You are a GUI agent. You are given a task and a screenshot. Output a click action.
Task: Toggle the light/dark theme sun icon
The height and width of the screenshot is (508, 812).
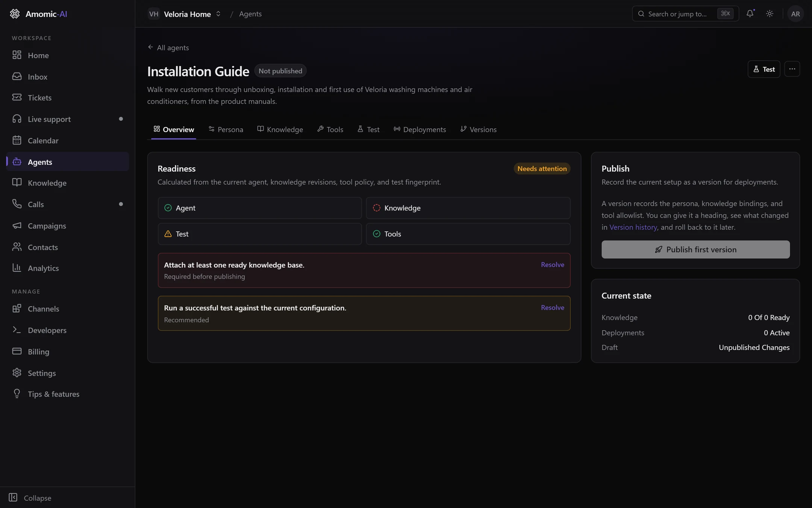tap(770, 14)
